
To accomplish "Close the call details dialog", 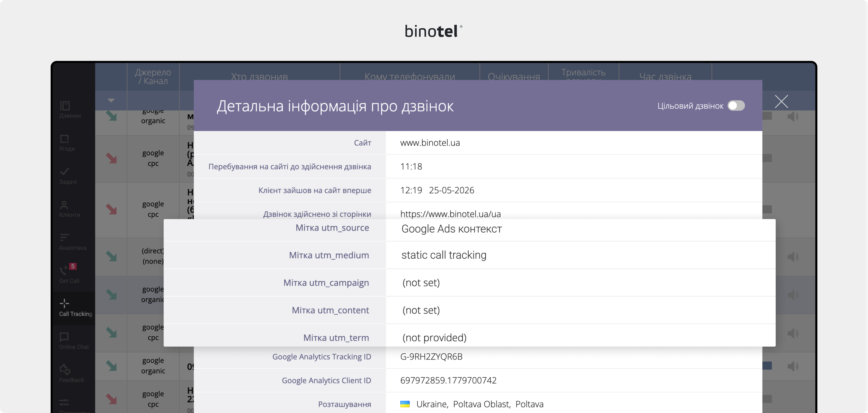I will coord(781,101).
